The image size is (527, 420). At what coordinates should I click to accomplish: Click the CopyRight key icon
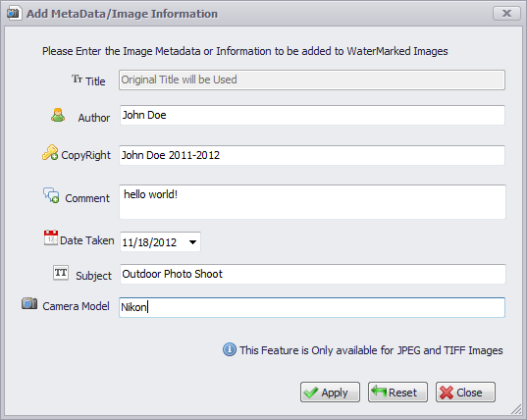point(50,153)
